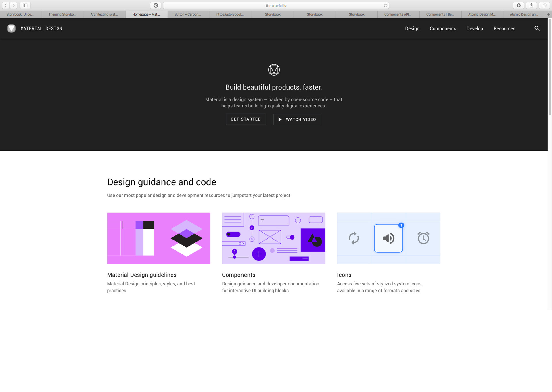552x392 pixels.
Task: Click the alarm clock icon in Icons card
Action: 423,238
